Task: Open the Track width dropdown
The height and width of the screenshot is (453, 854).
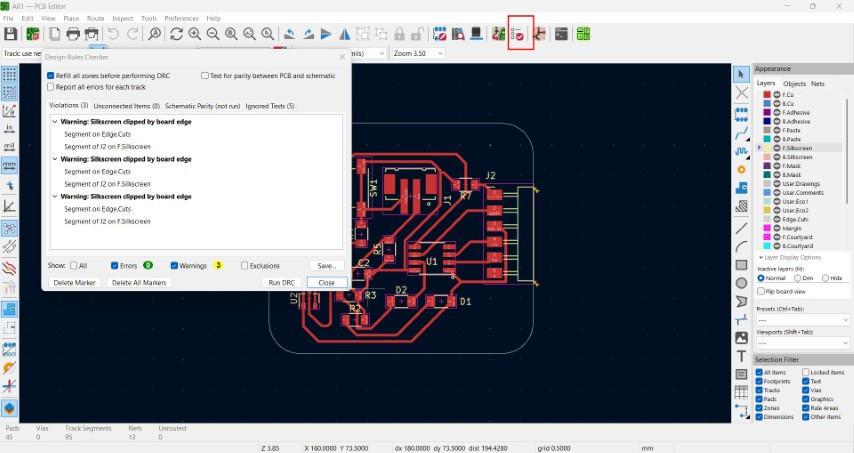Action: click(x=22, y=53)
